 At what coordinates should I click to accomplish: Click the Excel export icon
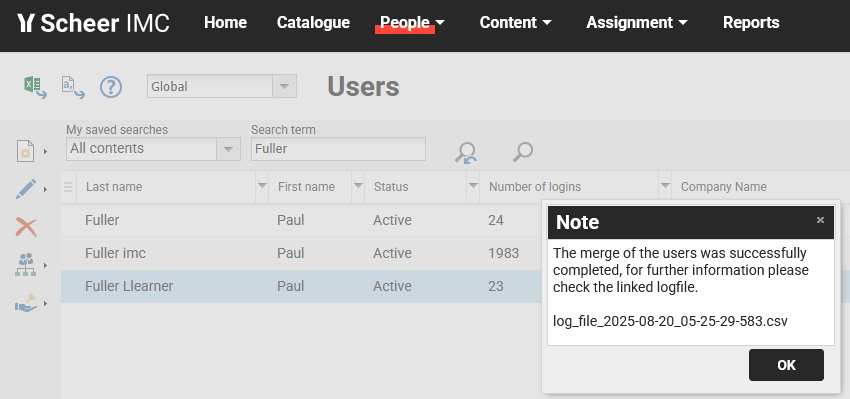(35, 87)
